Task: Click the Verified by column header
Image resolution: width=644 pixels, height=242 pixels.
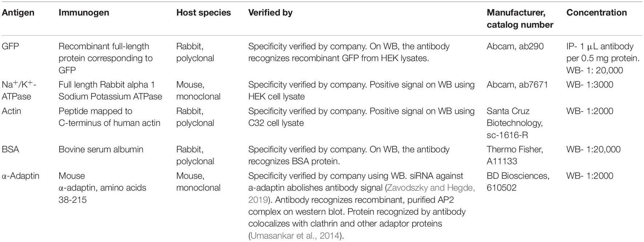Action: click(270, 13)
